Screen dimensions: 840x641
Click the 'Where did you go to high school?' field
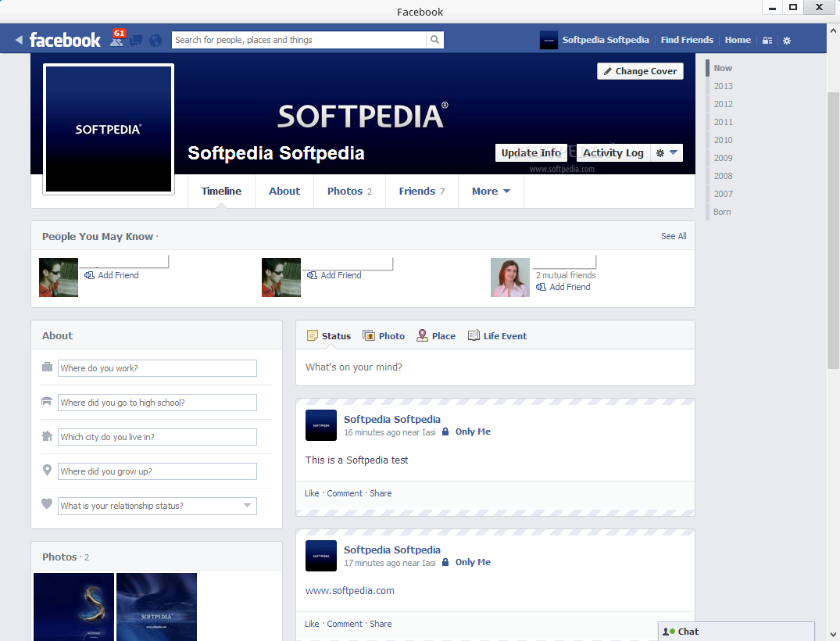(x=157, y=403)
